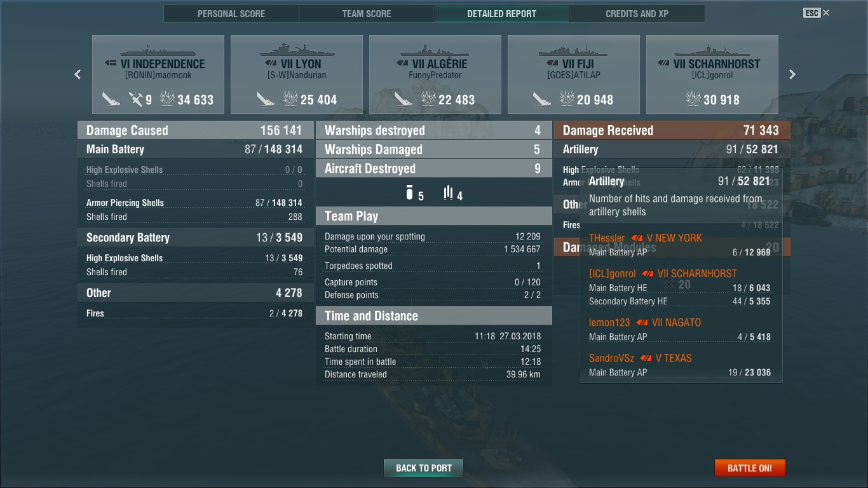Select the VII Algérie ship card
The width and height of the screenshot is (868, 488).
click(435, 74)
